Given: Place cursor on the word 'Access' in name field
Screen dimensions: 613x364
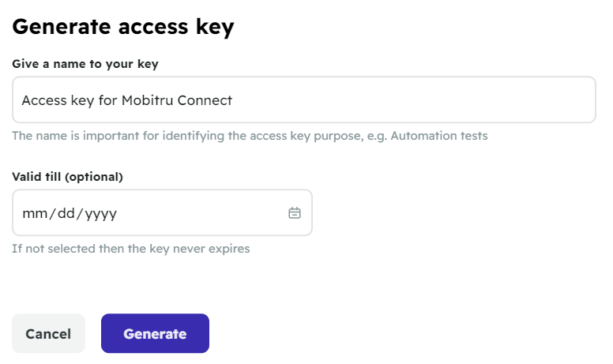Looking at the screenshot, I should pos(44,100).
